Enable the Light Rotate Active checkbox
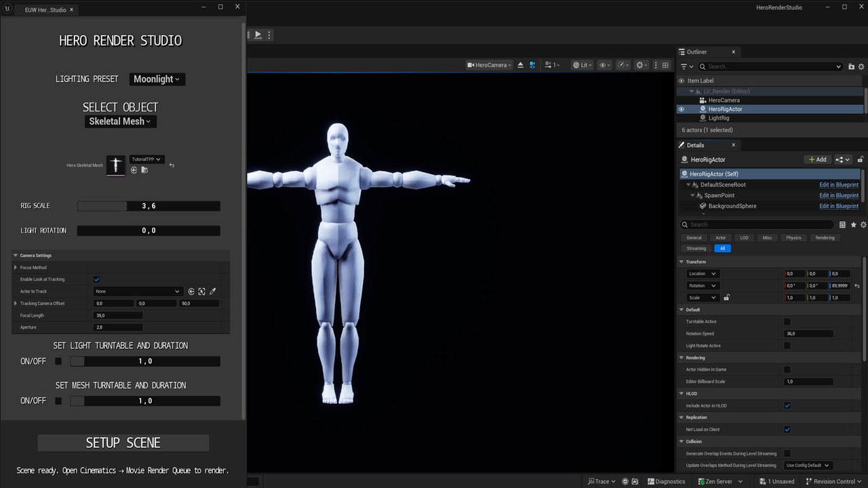The width and height of the screenshot is (868, 488). pos(787,346)
